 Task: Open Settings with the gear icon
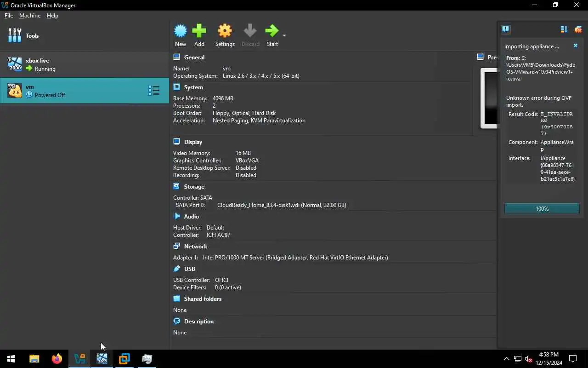[225, 31]
